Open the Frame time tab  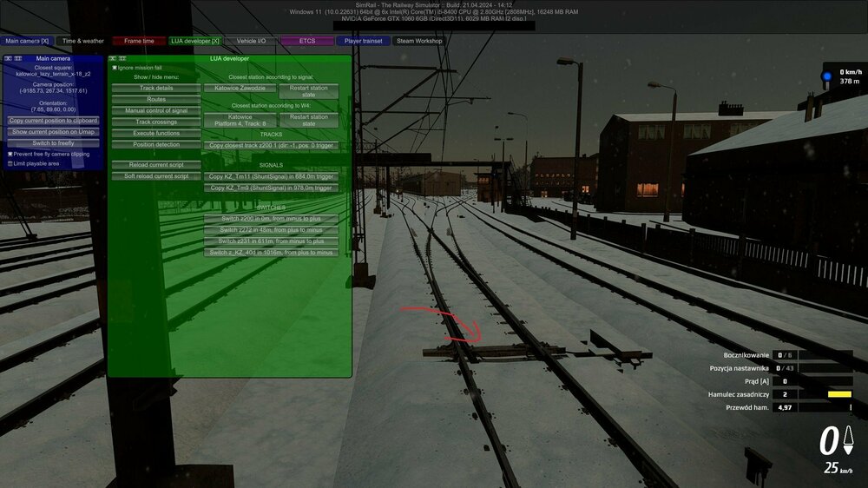(x=139, y=41)
